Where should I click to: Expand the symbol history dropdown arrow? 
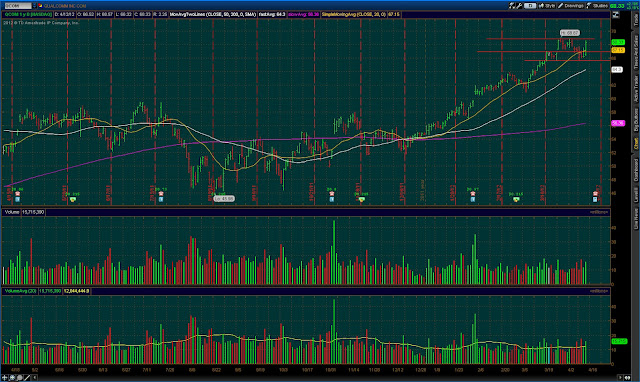point(34,6)
